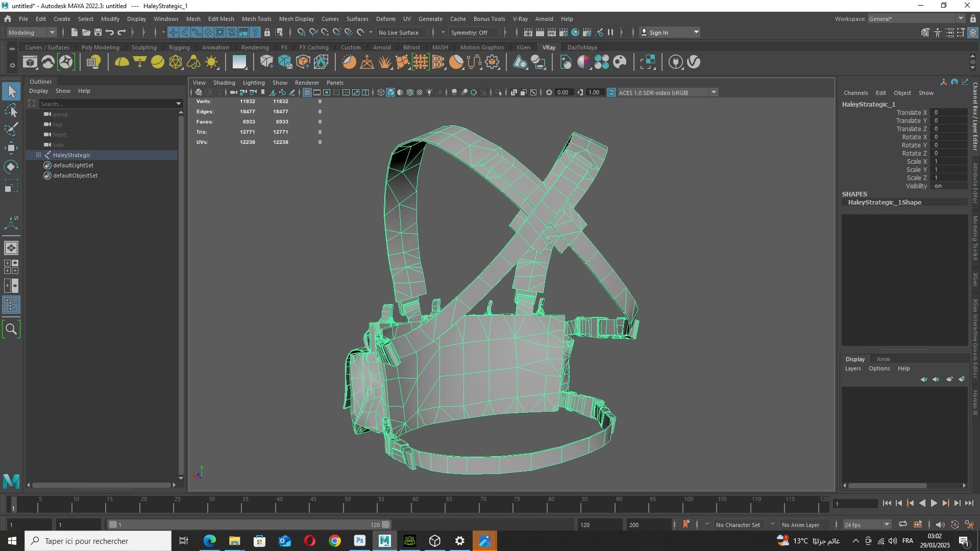Click the Open Scene folder icon

(86, 32)
